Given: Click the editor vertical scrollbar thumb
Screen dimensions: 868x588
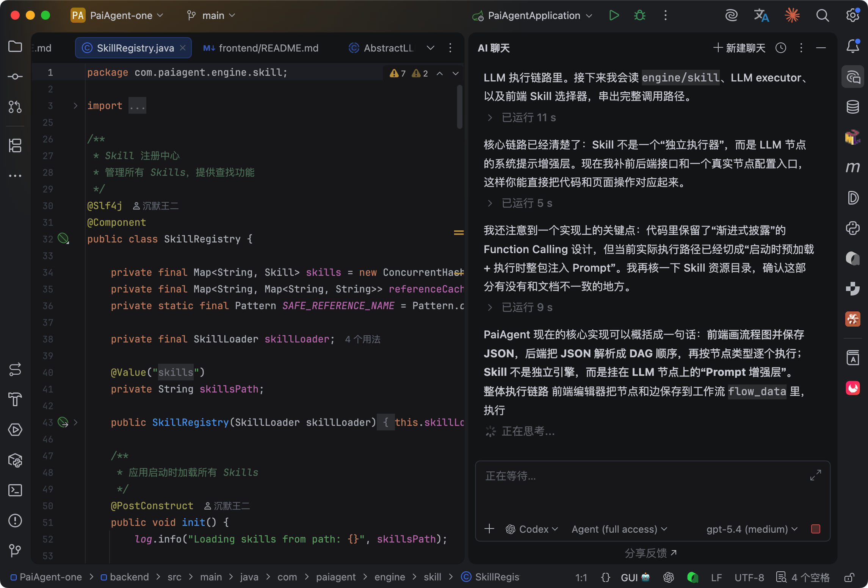Looking at the screenshot, I should click(x=459, y=107).
